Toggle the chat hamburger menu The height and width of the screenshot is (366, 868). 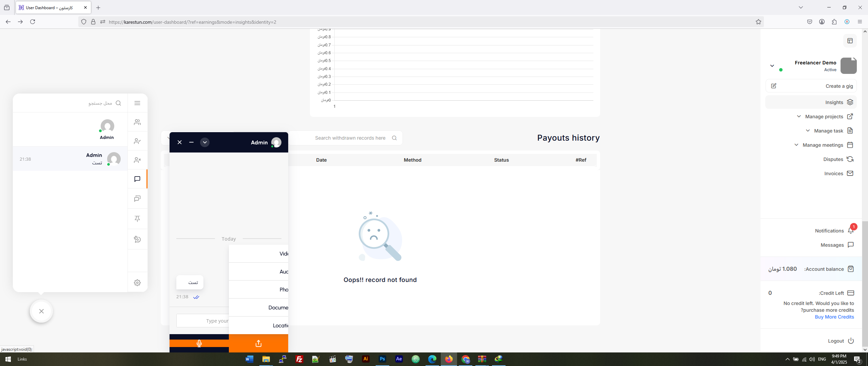pos(137,103)
